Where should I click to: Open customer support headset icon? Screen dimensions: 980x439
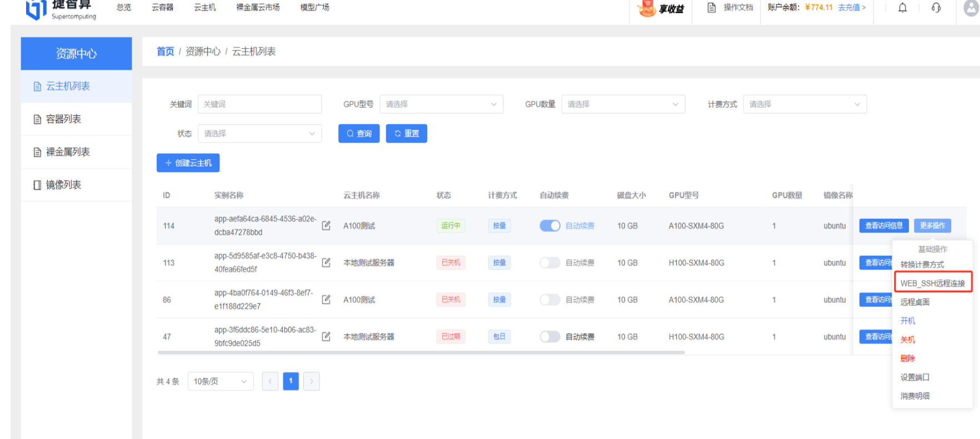coord(936,8)
